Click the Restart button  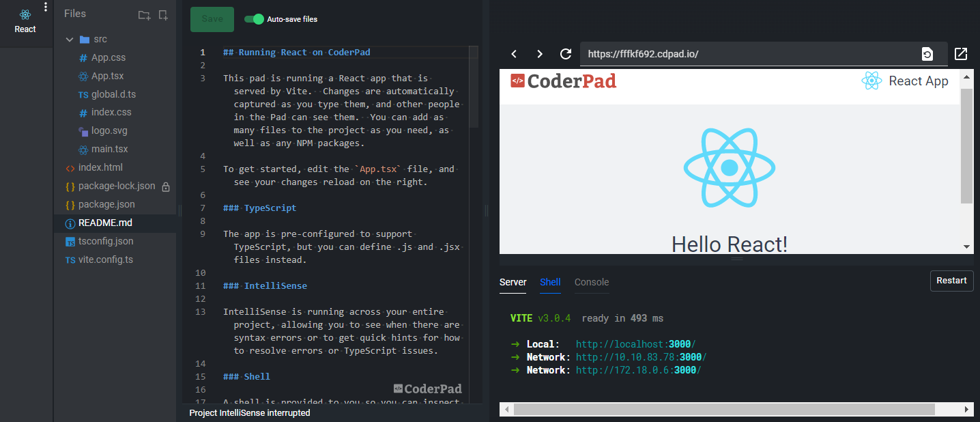tap(951, 281)
